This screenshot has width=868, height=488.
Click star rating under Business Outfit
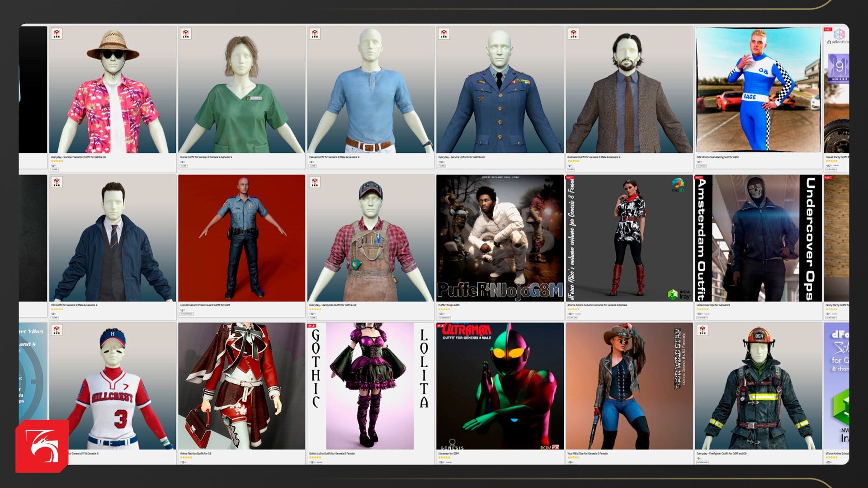point(573,161)
